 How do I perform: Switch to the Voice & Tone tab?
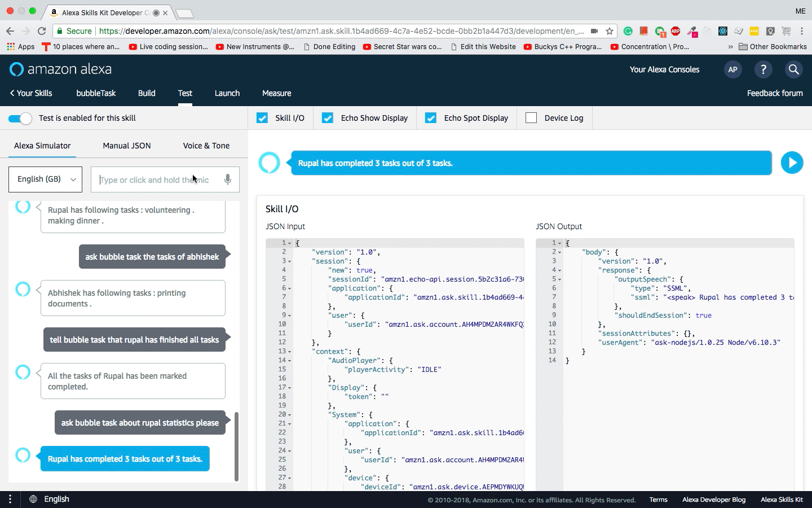(x=206, y=146)
